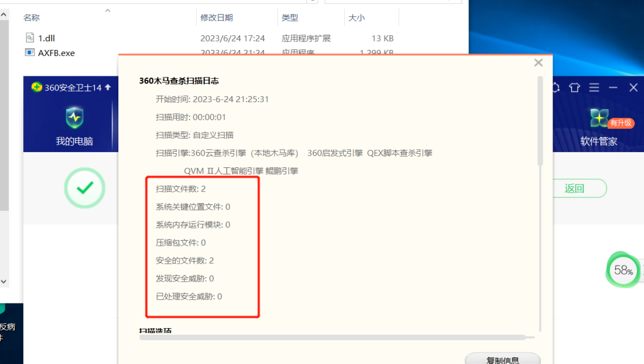
Task: Click the 开始时间 line in scan log
Action: tap(212, 99)
